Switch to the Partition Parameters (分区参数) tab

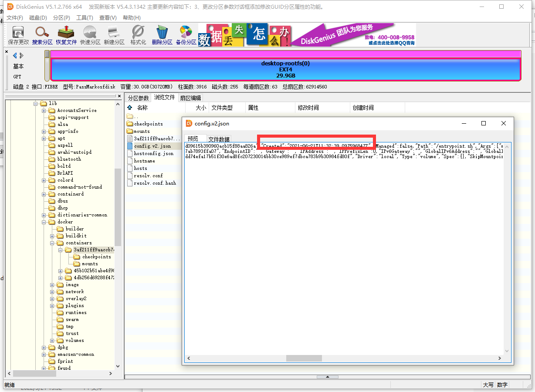(x=138, y=98)
